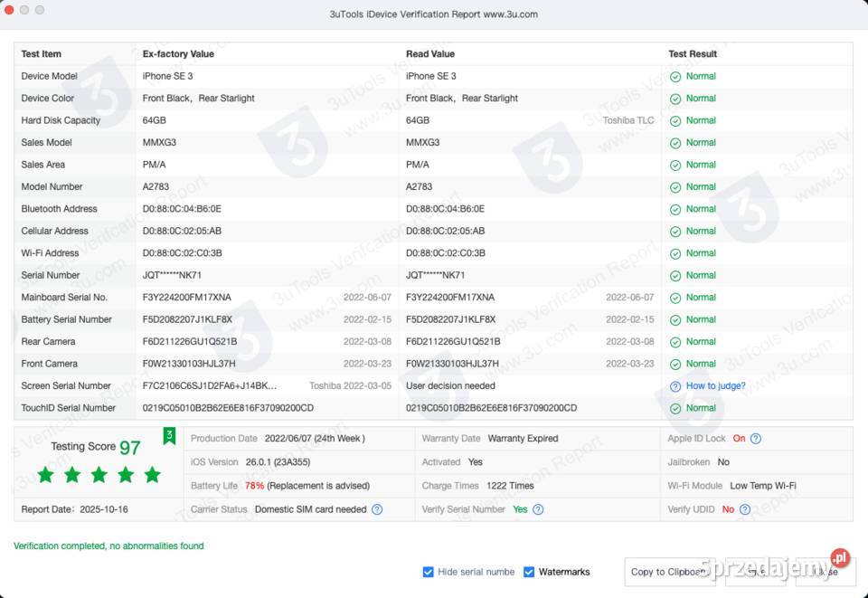Open the "How to judge?" link

coord(715,386)
